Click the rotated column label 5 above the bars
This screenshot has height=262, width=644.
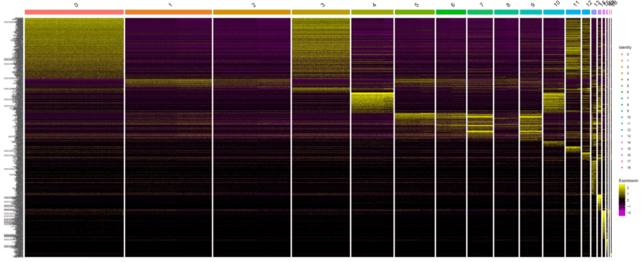pyautogui.click(x=416, y=5)
